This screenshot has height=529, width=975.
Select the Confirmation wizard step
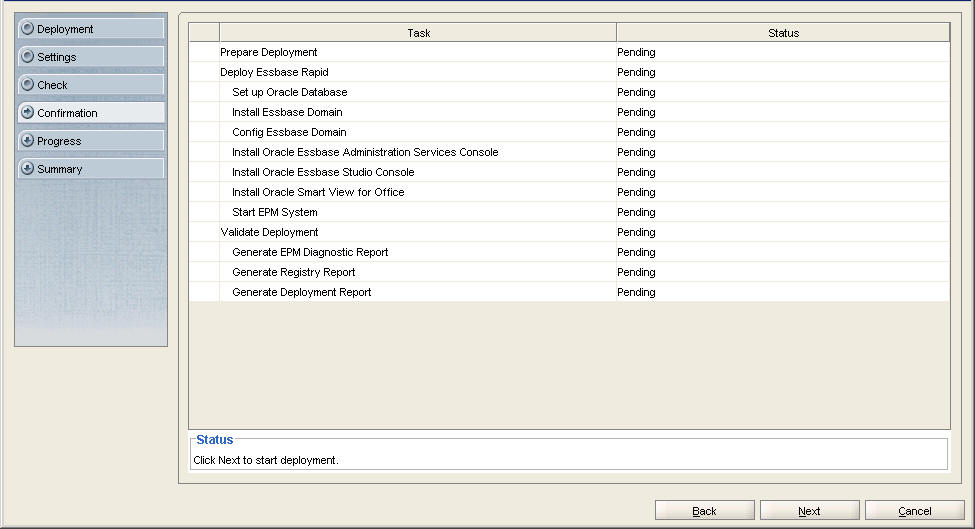(x=91, y=113)
